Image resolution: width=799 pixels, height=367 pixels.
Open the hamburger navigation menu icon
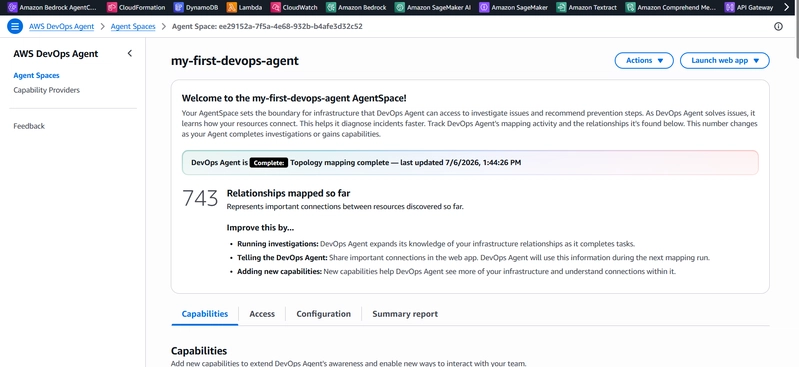pyautogui.click(x=15, y=27)
